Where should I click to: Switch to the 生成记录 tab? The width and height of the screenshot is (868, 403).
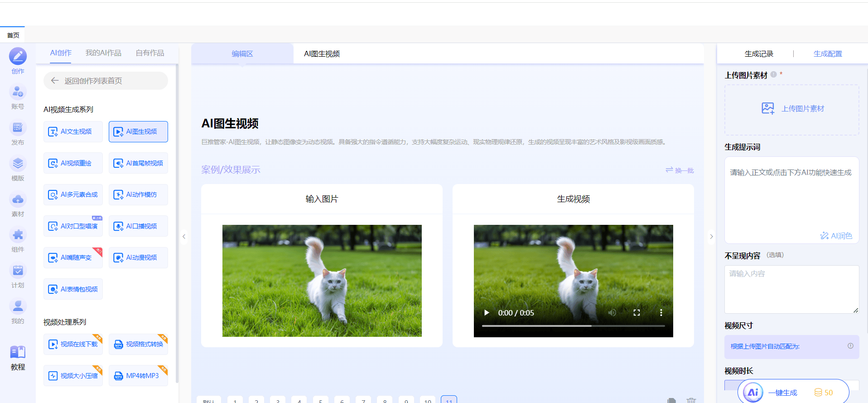[x=759, y=54]
